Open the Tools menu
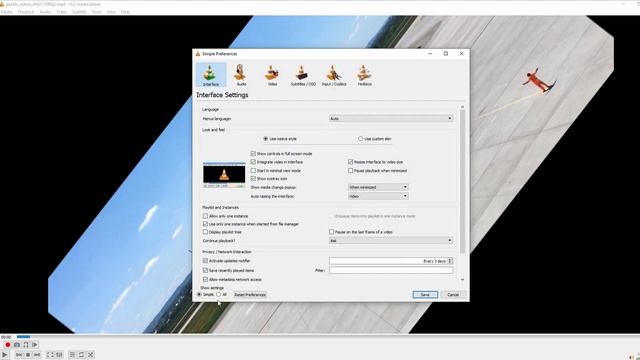Image resolution: width=640 pixels, height=360 pixels. tap(96, 12)
